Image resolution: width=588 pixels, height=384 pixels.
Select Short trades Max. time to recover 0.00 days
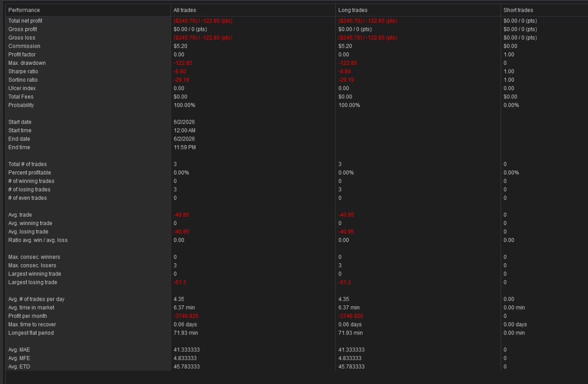coord(515,324)
